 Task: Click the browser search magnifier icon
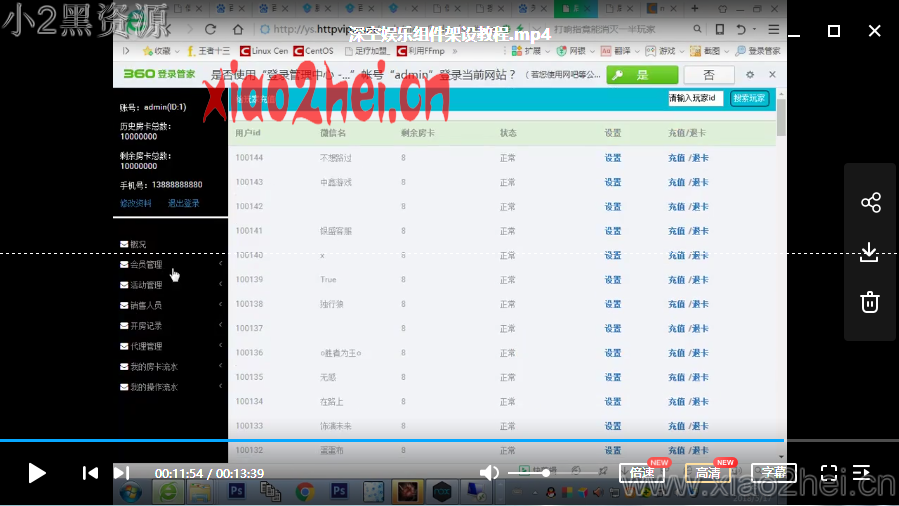tap(697, 29)
